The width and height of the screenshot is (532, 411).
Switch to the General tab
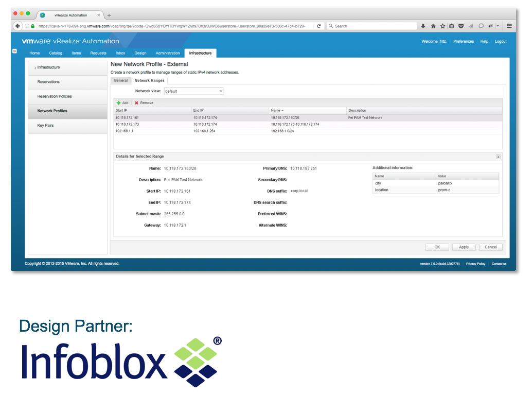120,81
